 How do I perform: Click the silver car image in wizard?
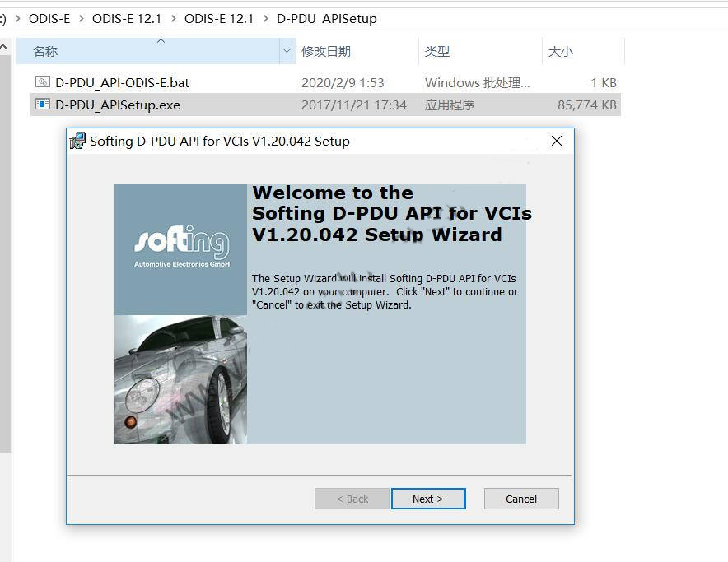click(180, 380)
